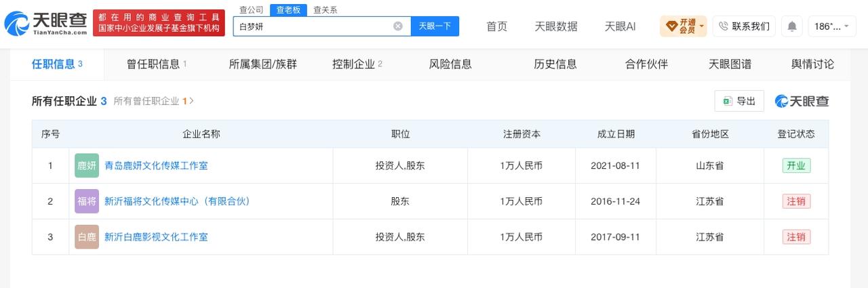This screenshot has width=868, height=288.
Task: Click the 白鹿 company logo tile
Action: click(87, 237)
